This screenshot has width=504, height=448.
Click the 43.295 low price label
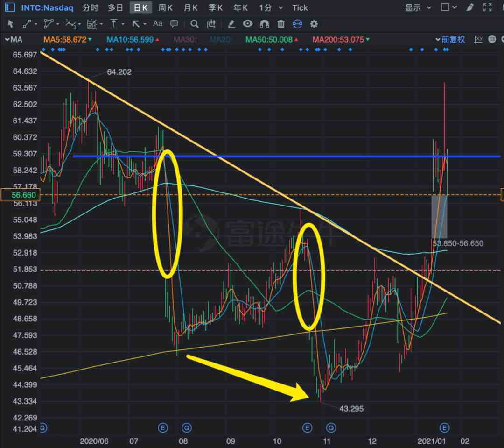[351, 409]
